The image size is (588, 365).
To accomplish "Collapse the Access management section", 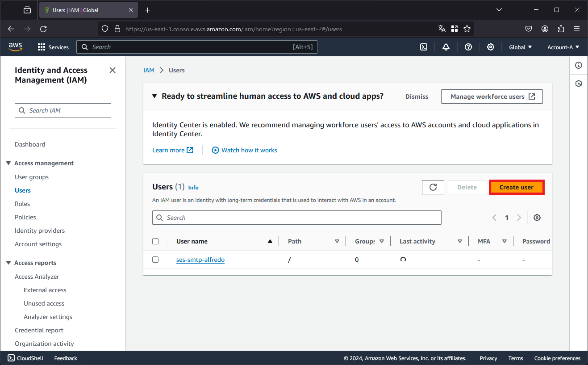I will (x=8, y=163).
